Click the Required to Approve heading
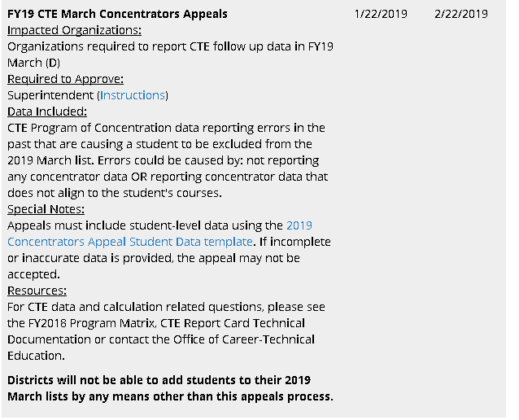The width and height of the screenshot is (519, 420). [x=65, y=79]
